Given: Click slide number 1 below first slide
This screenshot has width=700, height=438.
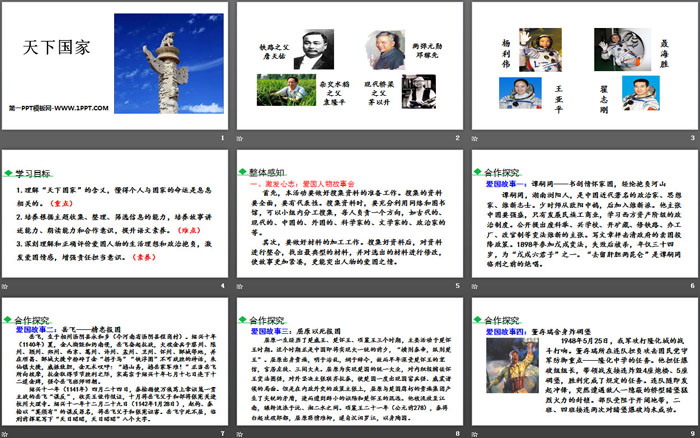Looking at the screenshot, I should (222, 138).
